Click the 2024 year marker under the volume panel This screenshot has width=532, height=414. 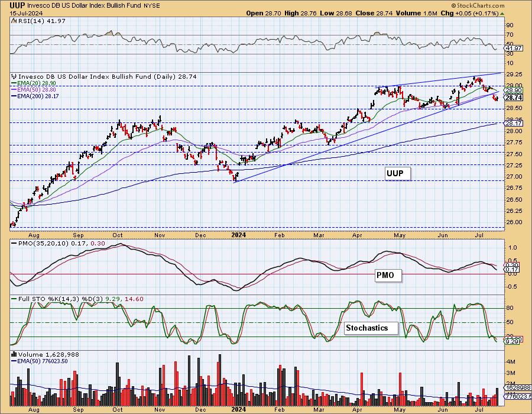tap(238, 409)
